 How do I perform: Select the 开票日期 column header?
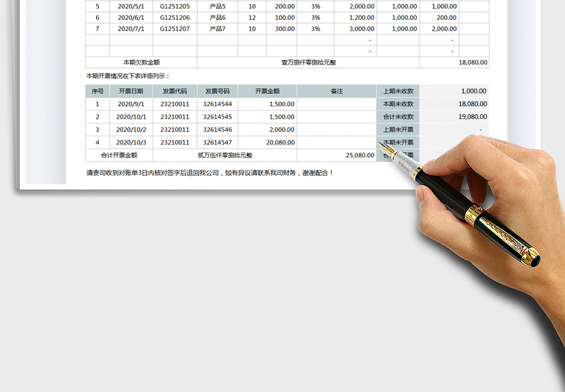tap(131, 91)
